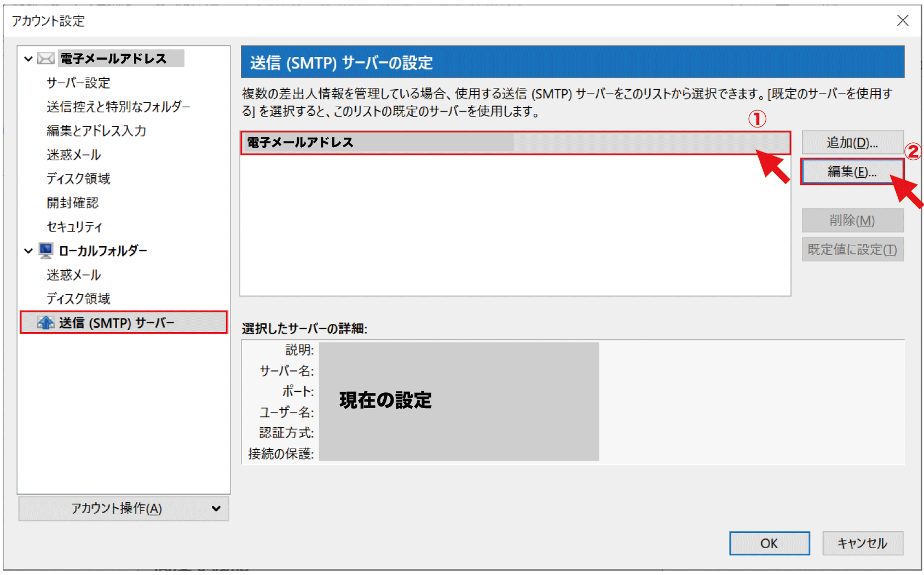This screenshot has width=924, height=575.
Task: Open the アカウント操作 dropdown
Action: click(124, 508)
